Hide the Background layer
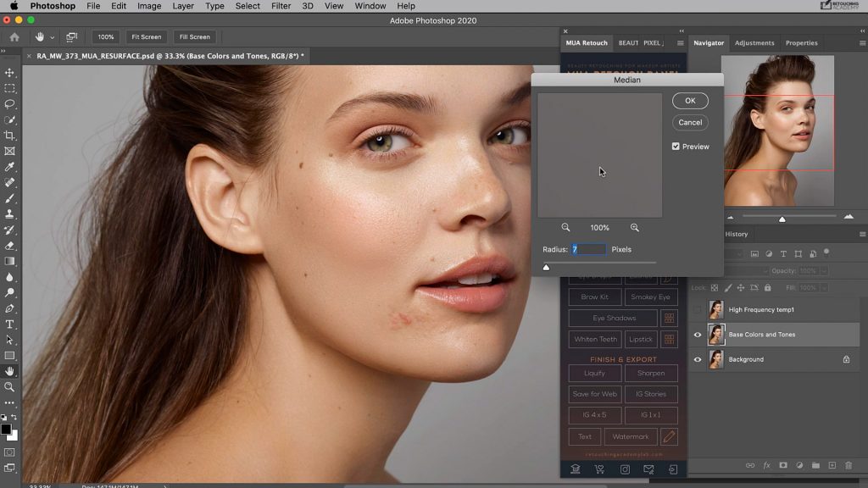Image resolution: width=868 pixels, height=488 pixels. click(698, 359)
